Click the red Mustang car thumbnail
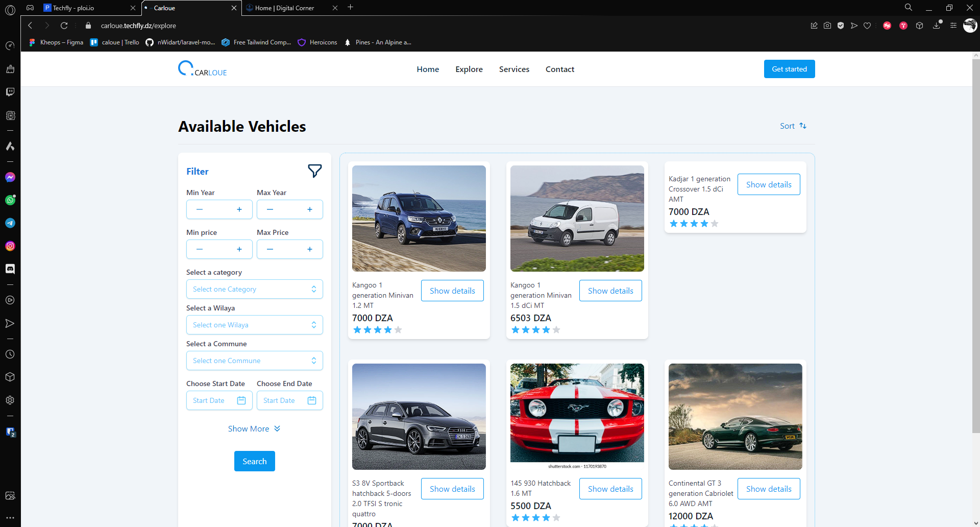The width and height of the screenshot is (980, 527). point(577,416)
